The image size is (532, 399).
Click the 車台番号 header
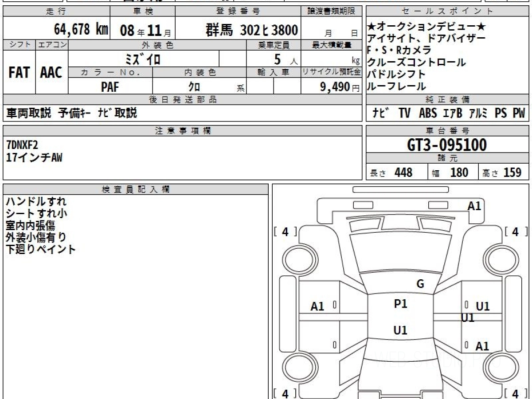click(448, 131)
